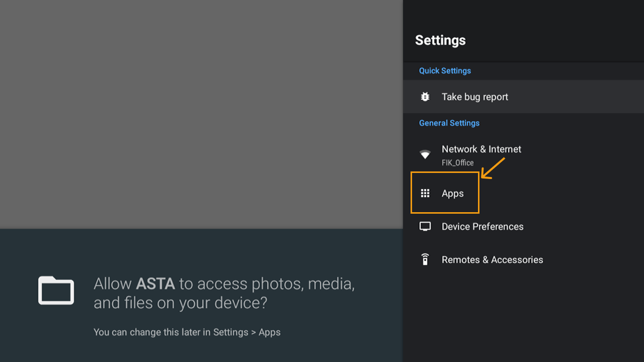The width and height of the screenshot is (644, 362).
Task: Click the bold ASTA app name
Action: (x=155, y=284)
